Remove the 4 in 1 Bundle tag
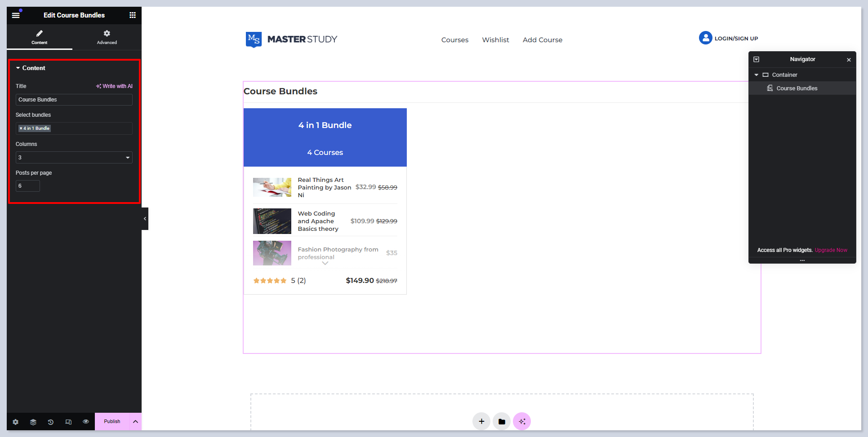The height and width of the screenshot is (437, 868). pos(21,128)
